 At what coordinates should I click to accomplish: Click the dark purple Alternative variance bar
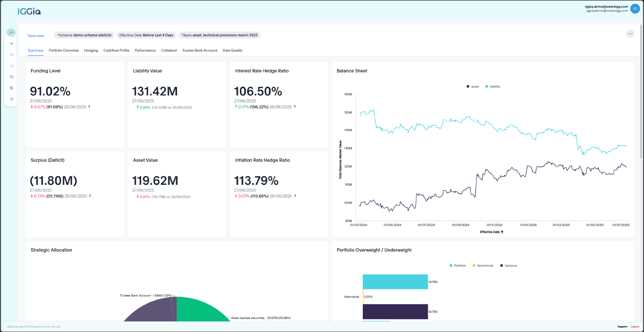click(x=395, y=312)
